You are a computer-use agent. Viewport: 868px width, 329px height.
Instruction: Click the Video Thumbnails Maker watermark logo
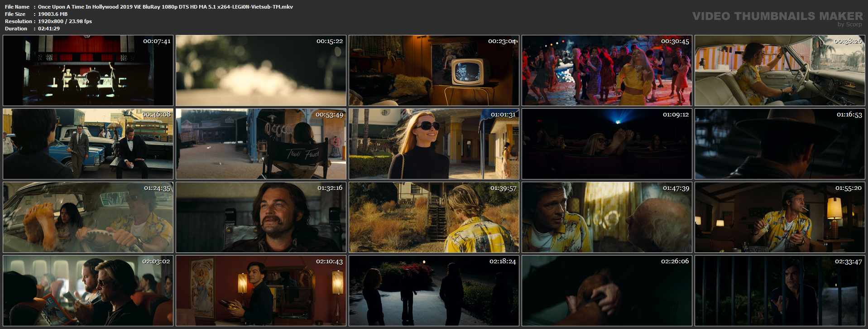click(x=777, y=19)
